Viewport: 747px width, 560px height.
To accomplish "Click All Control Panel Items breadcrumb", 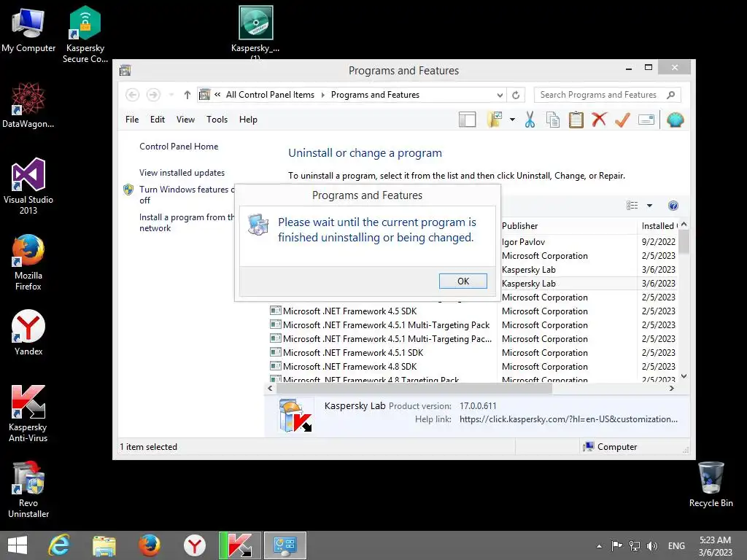I will (270, 95).
